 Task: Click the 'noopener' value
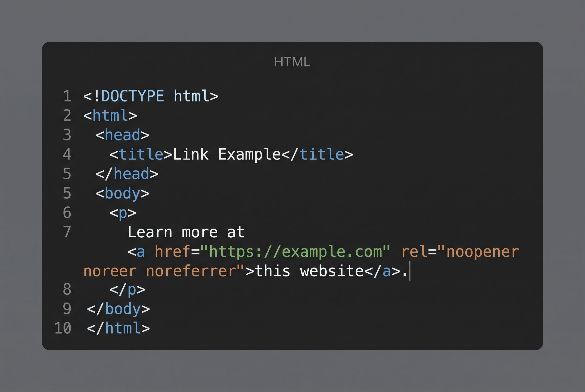tap(483, 252)
